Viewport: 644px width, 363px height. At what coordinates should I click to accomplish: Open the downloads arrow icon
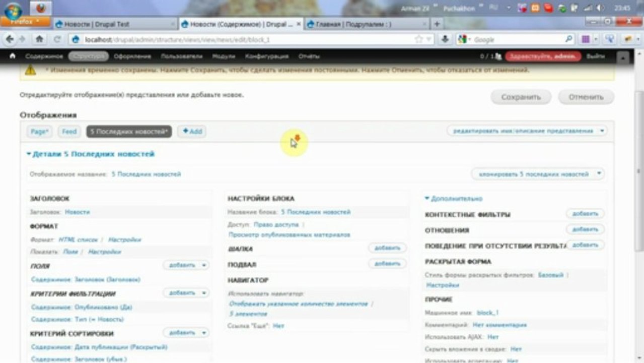445,39
